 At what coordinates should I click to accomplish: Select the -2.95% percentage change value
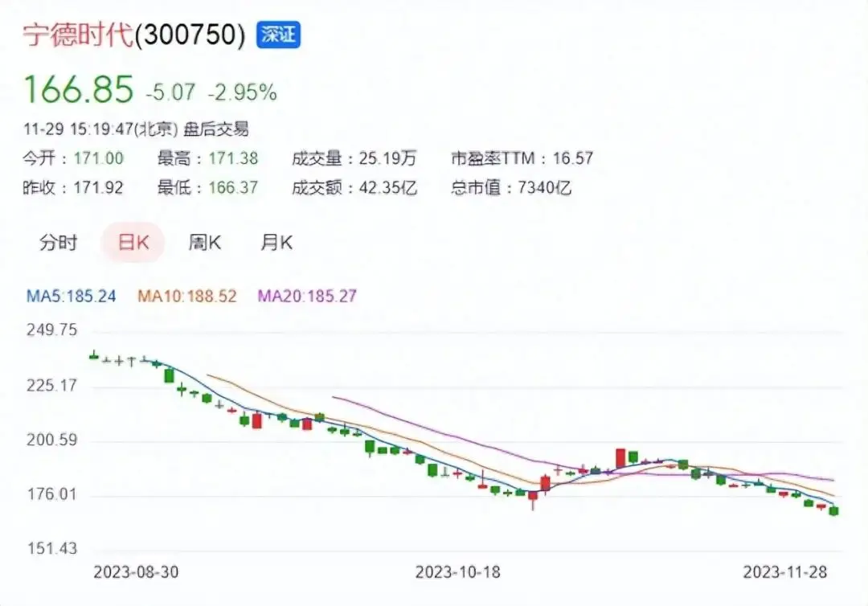click(243, 92)
